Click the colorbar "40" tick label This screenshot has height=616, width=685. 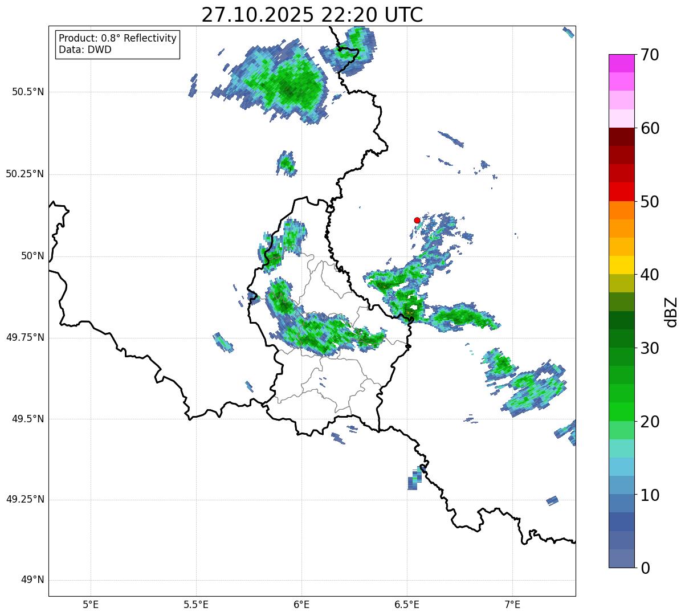tap(650, 275)
